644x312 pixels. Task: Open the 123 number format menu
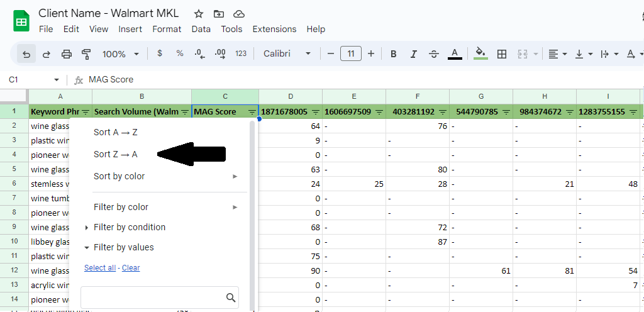tap(241, 53)
